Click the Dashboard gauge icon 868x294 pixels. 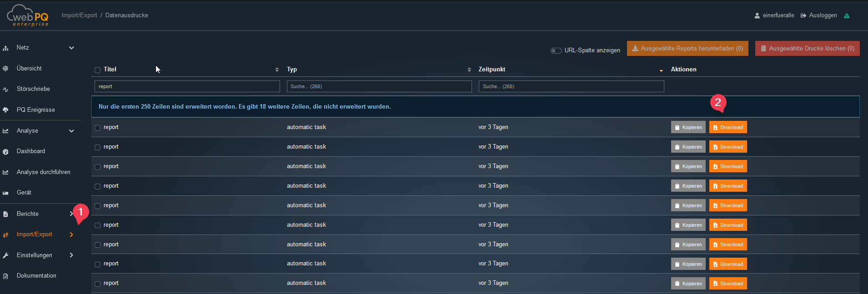(5, 152)
